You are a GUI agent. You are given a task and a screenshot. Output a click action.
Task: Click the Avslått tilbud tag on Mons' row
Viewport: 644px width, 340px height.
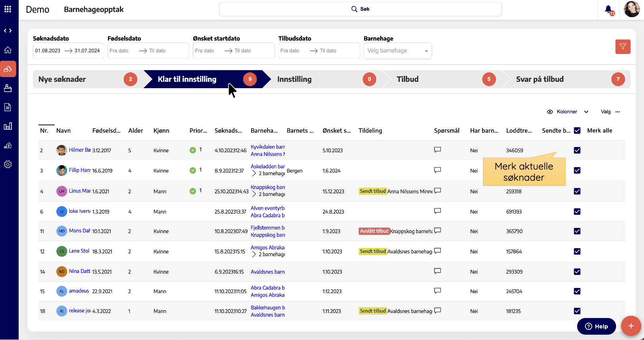coord(374,231)
